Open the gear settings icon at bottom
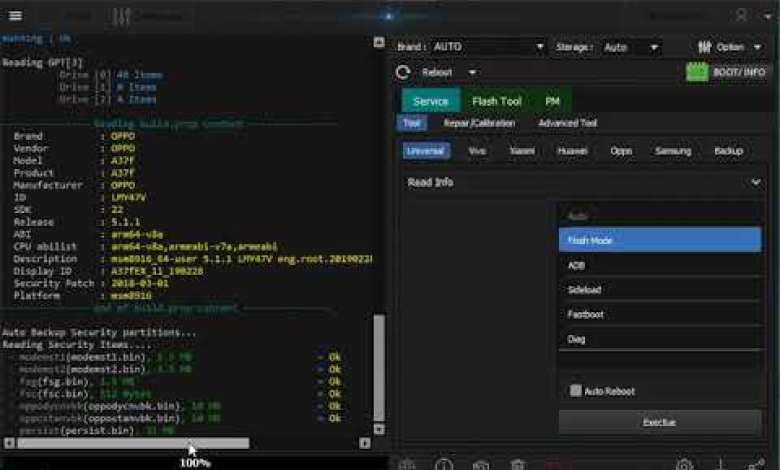Screen dimensions: 780x470 point(685,464)
